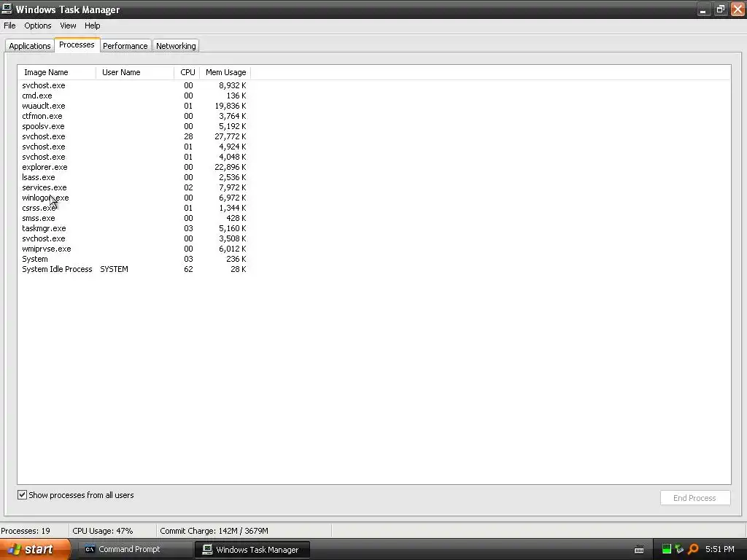Image resolution: width=747 pixels, height=560 pixels.
Task: Sort by User Name column header
Action: [x=135, y=72]
